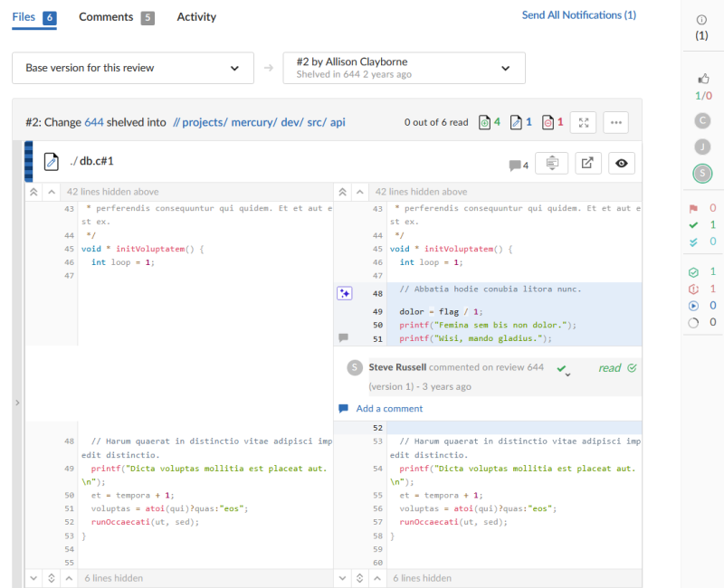Click the fullscreen expand icon in change header
The width and height of the screenshot is (724, 588).
(x=584, y=122)
